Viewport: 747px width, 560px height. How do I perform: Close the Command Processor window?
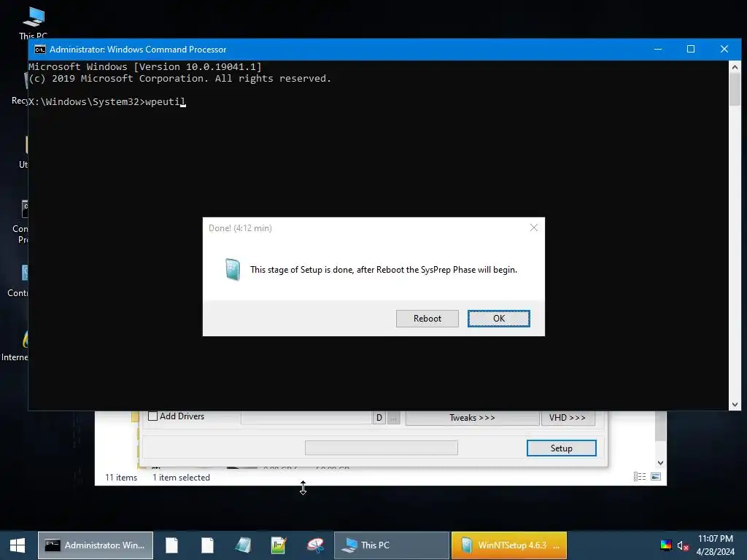724,49
